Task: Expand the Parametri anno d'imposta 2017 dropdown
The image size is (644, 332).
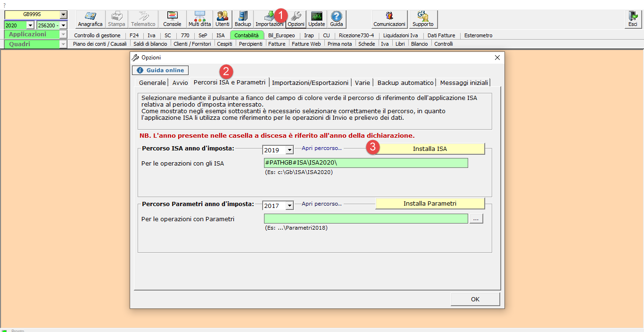Action: click(289, 206)
